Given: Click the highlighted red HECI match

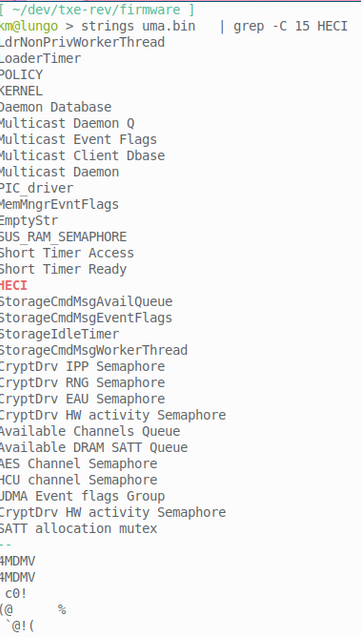Looking at the screenshot, I should 13,286.
